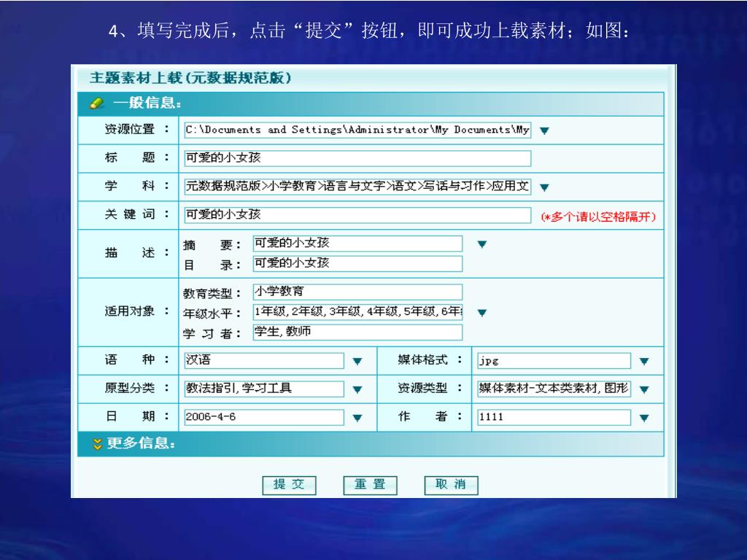This screenshot has width=747, height=560.
Task: Open the 日期 date dropdown arrow
Action: 357,418
